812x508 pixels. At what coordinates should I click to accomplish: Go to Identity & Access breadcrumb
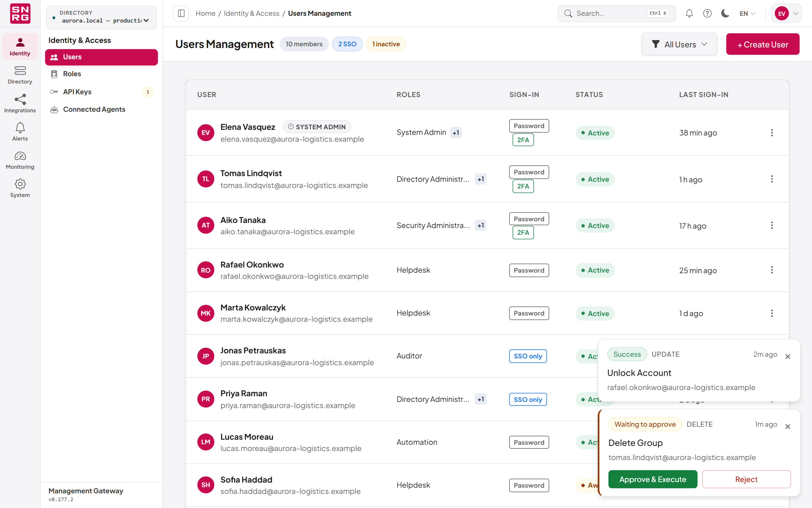click(251, 14)
